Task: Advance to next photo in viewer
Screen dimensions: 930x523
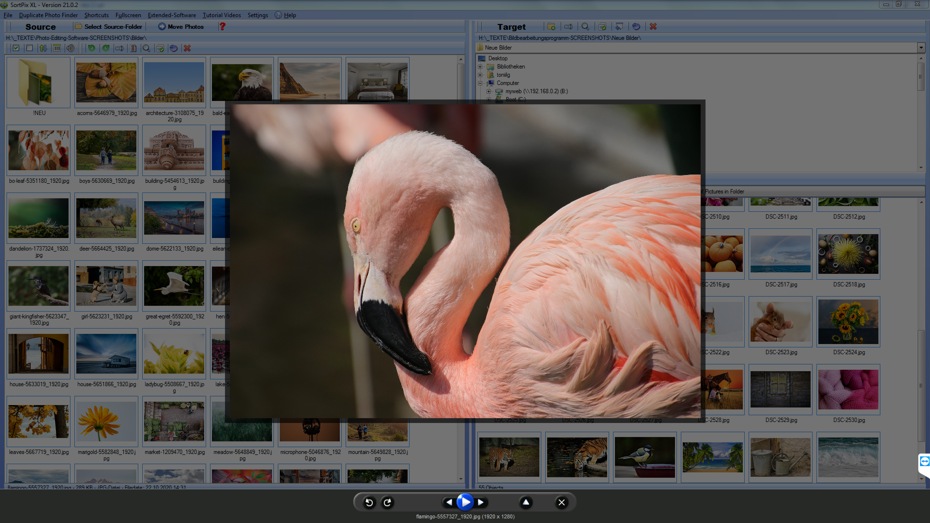Action: click(x=481, y=502)
